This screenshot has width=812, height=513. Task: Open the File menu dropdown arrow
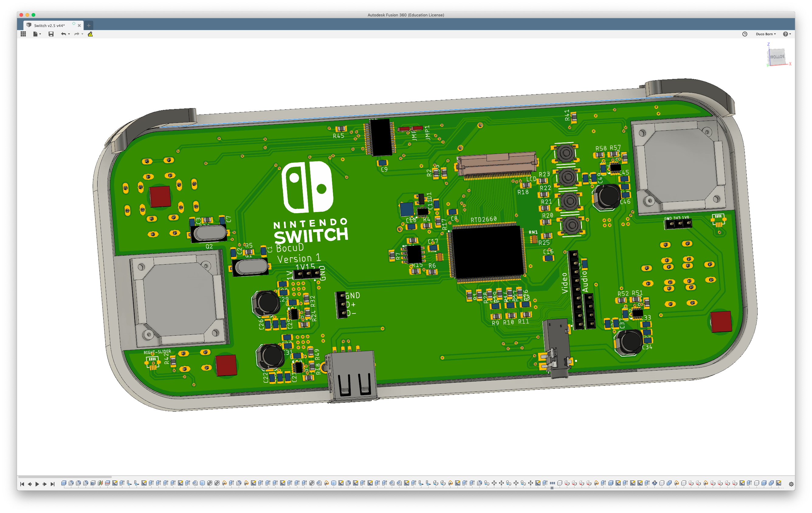click(x=40, y=34)
